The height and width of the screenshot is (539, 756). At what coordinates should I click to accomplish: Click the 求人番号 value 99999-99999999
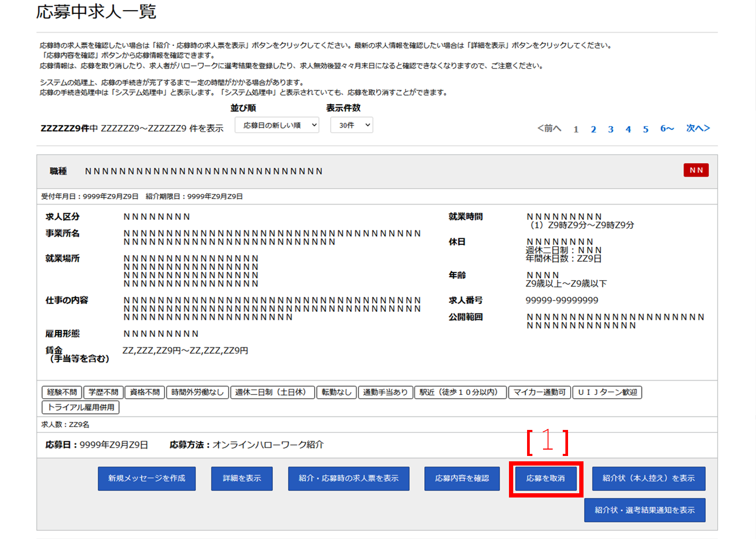tap(562, 300)
